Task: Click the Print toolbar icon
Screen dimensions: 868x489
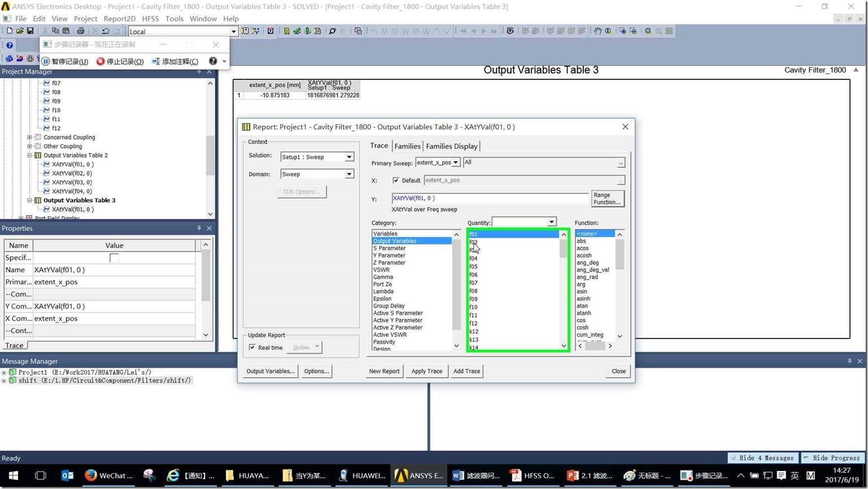Action: 81,31
